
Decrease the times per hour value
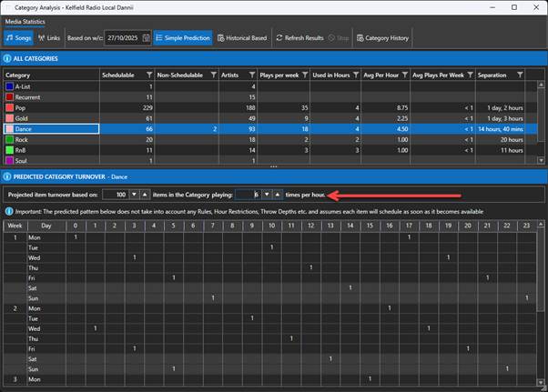(267, 195)
